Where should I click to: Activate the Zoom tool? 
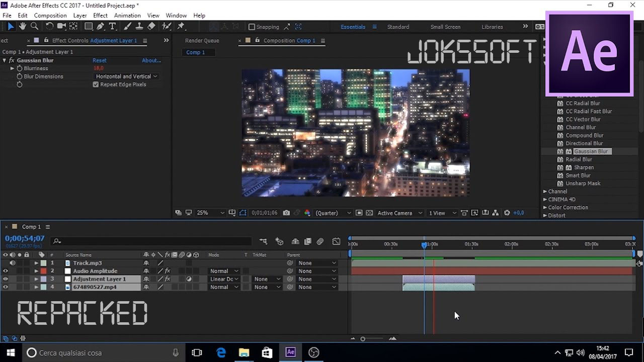[34, 26]
